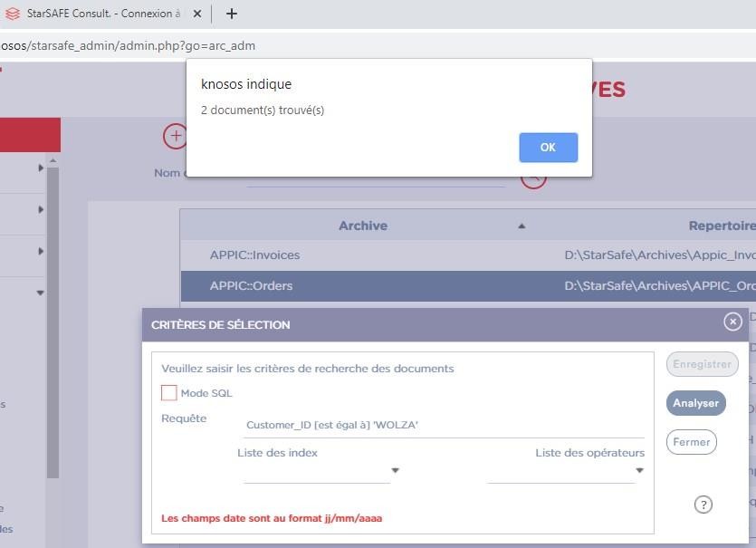Image resolution: width=756 pixels, height=548 pixels.
Task: Expand the first sidebar menu arrow
Action: click(41, 168)
